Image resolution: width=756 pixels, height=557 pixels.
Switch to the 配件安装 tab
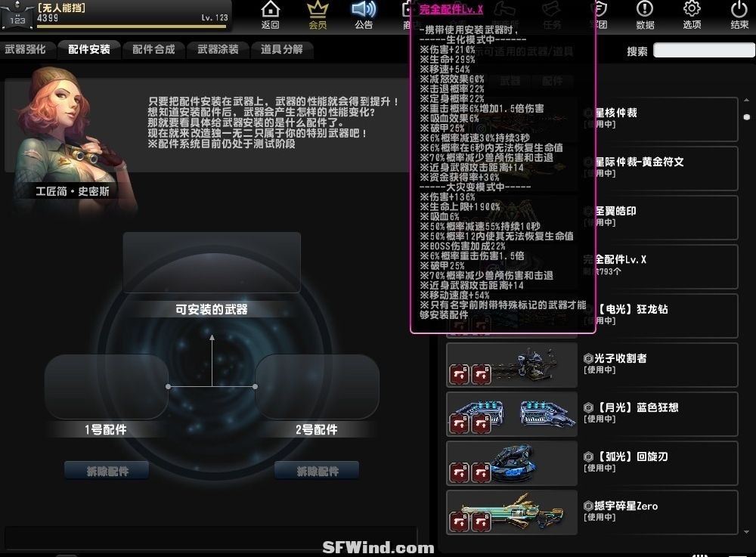[89, 49]
